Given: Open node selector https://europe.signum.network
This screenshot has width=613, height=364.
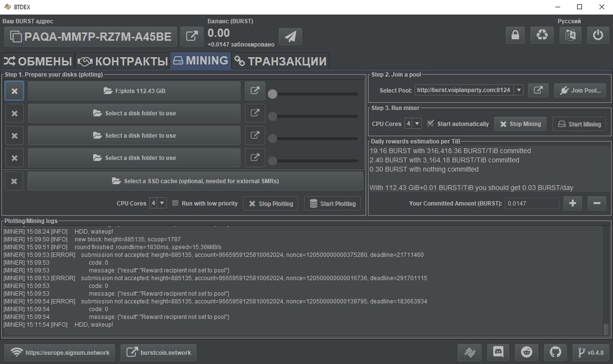Looking at the screenshot, I should [60, 352].
